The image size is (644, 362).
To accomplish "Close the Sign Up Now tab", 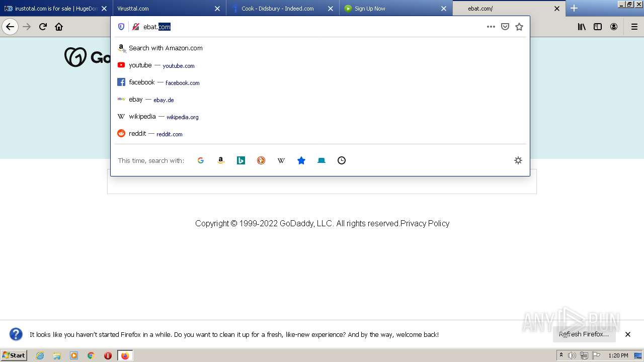I will click(444, 9).
